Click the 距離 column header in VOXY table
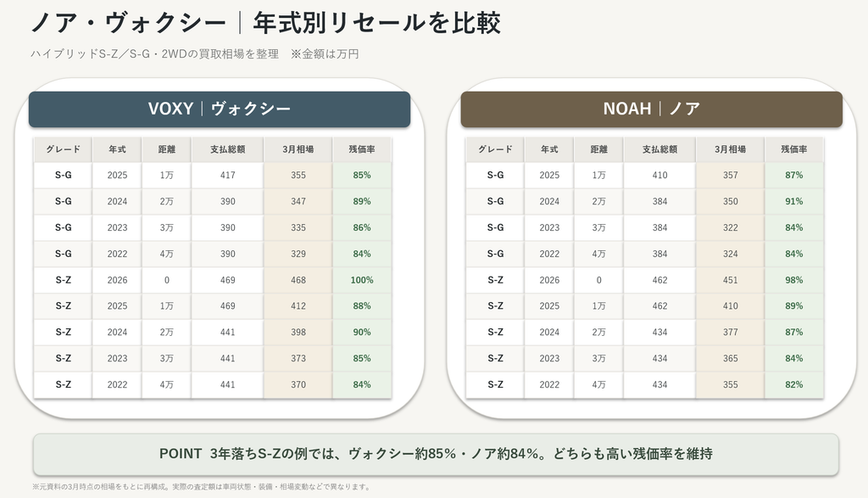This screenshot has height=498, width=868. coord(167,149)
